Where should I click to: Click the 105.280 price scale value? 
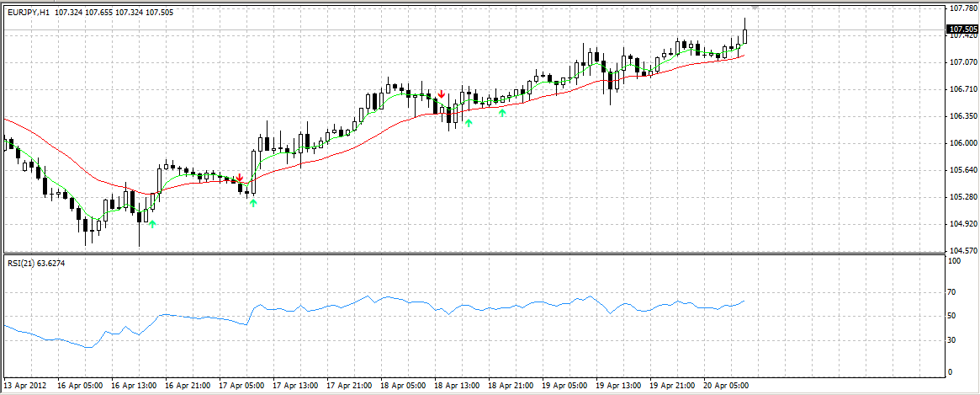pos(962,197)
